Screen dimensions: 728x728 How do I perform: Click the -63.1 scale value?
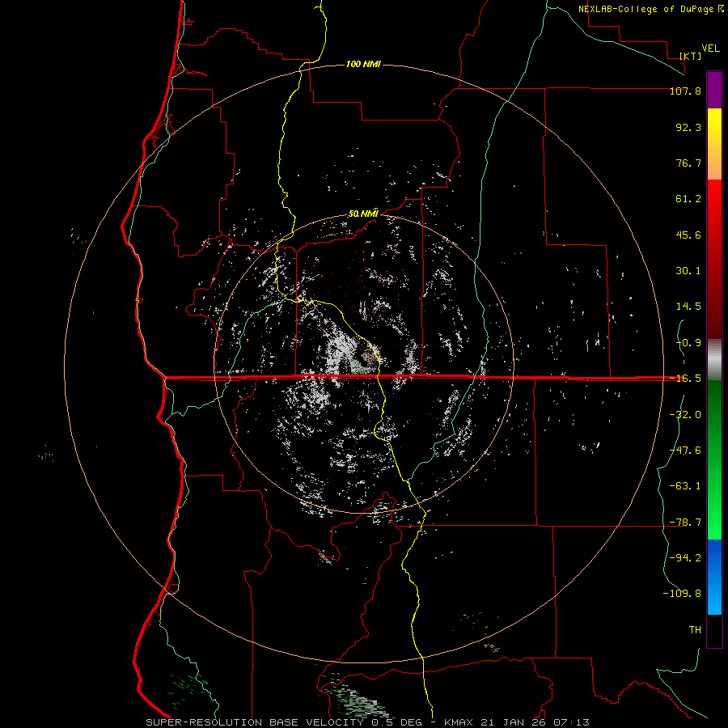tap(685, 486)
